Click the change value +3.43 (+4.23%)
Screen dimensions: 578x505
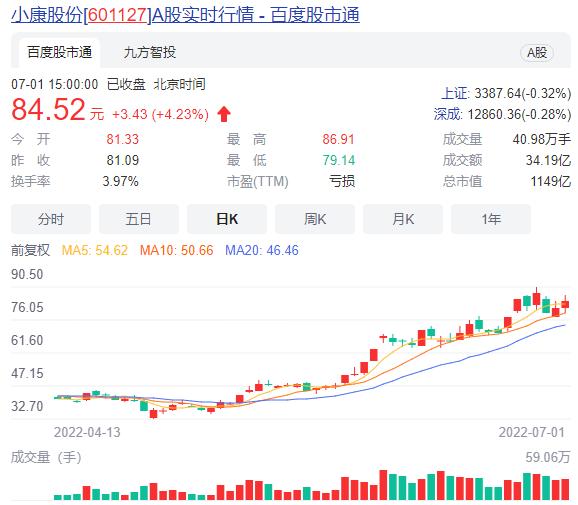click(160, 114)
